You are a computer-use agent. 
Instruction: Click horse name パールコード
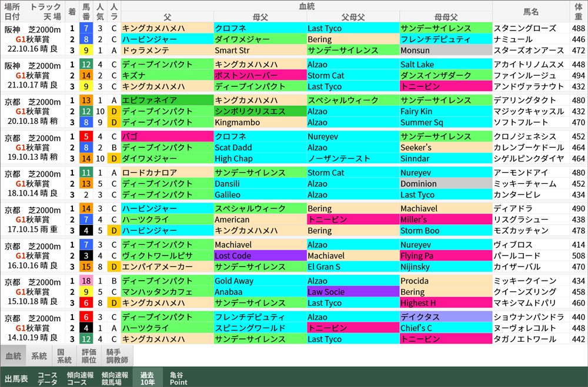(x=517, y=256)
